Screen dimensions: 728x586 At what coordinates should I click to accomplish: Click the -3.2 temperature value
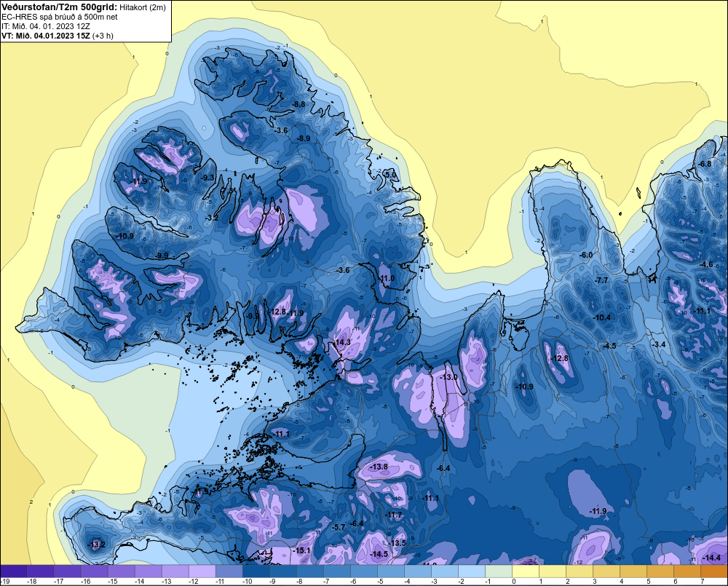[211, 218]
